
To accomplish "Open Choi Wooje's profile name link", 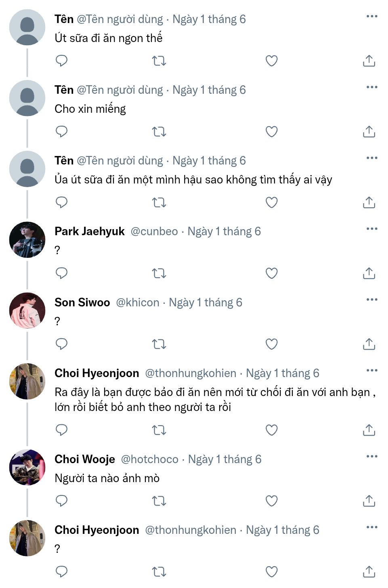I will 85,459.
